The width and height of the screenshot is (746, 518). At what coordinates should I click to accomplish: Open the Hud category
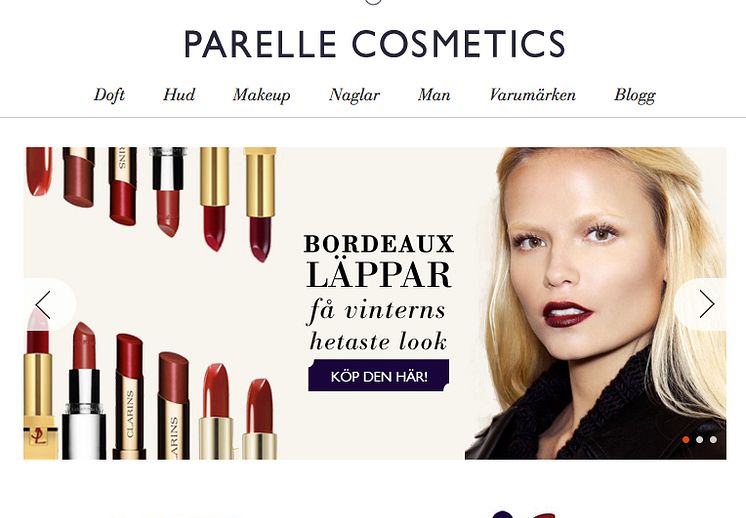click(x=179, y=95)
